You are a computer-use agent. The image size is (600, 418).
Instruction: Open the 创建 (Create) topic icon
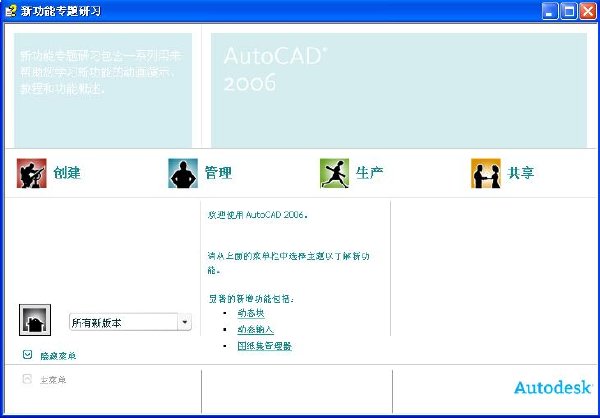[x=31, y=173]
